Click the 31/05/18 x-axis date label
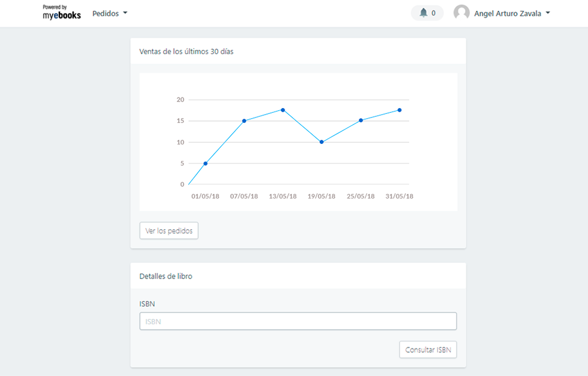The image size is (588, 376). click(x=399, y=196)
